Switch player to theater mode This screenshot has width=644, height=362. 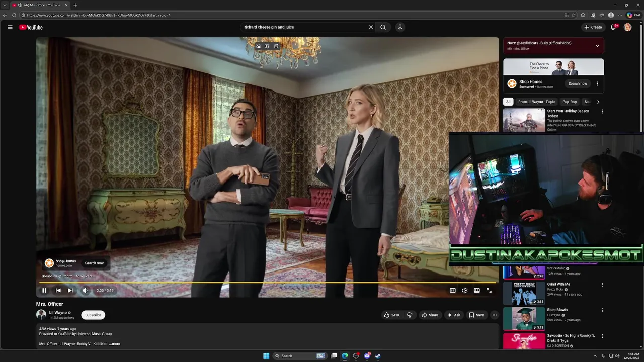[x=476, y=290]
